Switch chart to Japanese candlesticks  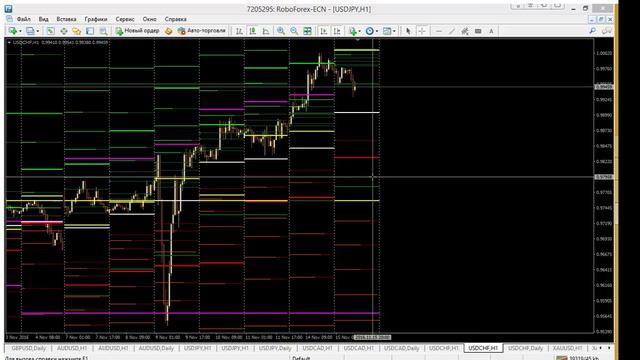point(253,31)
